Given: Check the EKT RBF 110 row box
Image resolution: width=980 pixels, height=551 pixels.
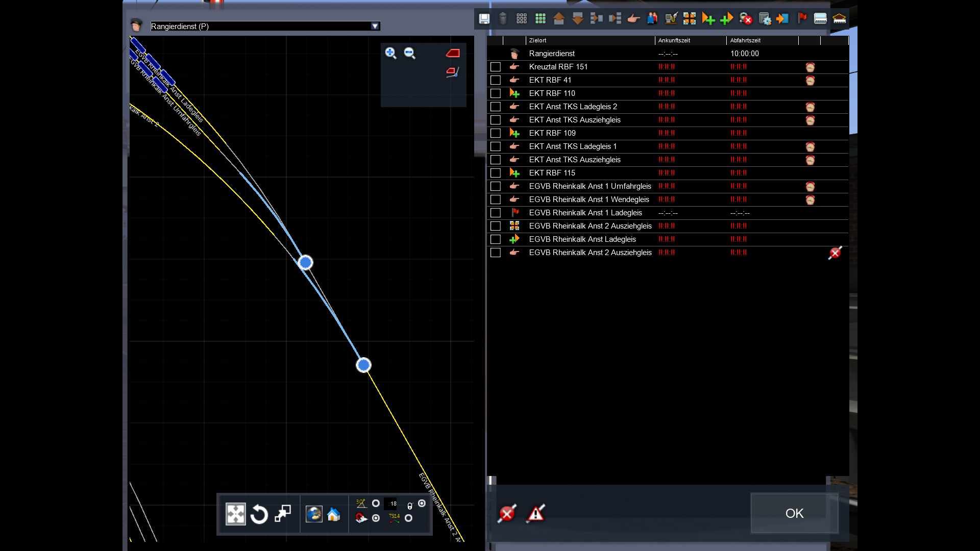Looking at the screenshot, I should tap(496, 93).
